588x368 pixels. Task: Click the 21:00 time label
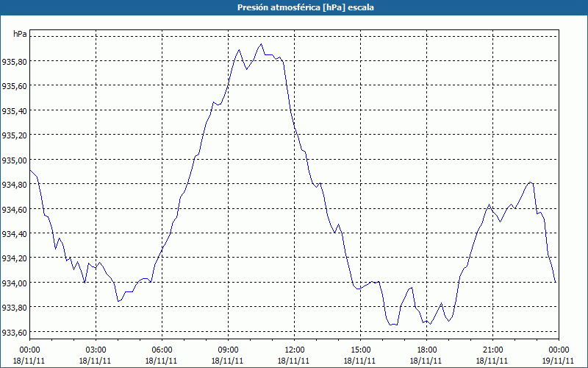492,350
